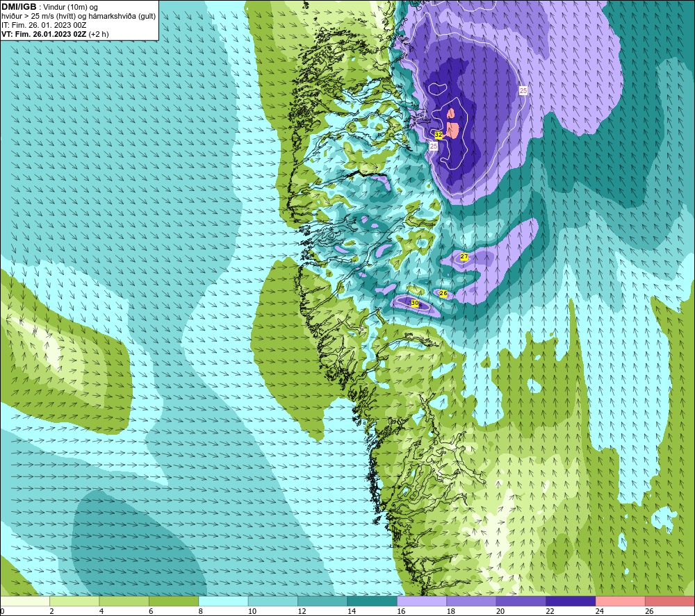This screenshot has width=695, height=616.
Task: Select the 8–10 m/s pale cyan legend swatch
Action: point(223,601)
